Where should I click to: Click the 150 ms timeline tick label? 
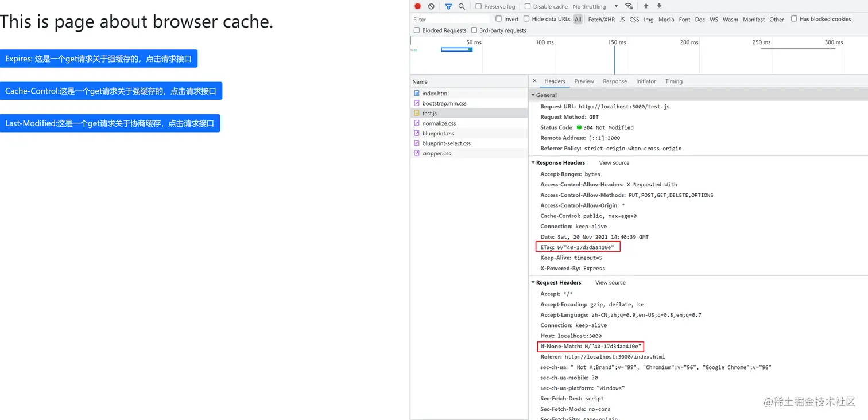[x=617, y=42]
